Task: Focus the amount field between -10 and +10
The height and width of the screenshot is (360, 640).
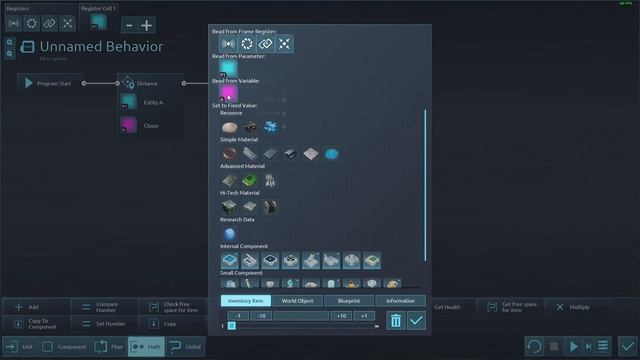Action: 301,316
